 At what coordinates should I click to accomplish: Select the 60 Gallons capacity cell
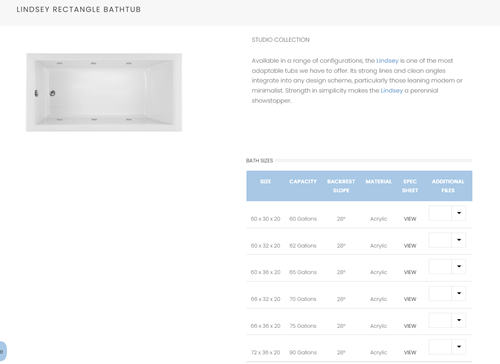[303, 219]
